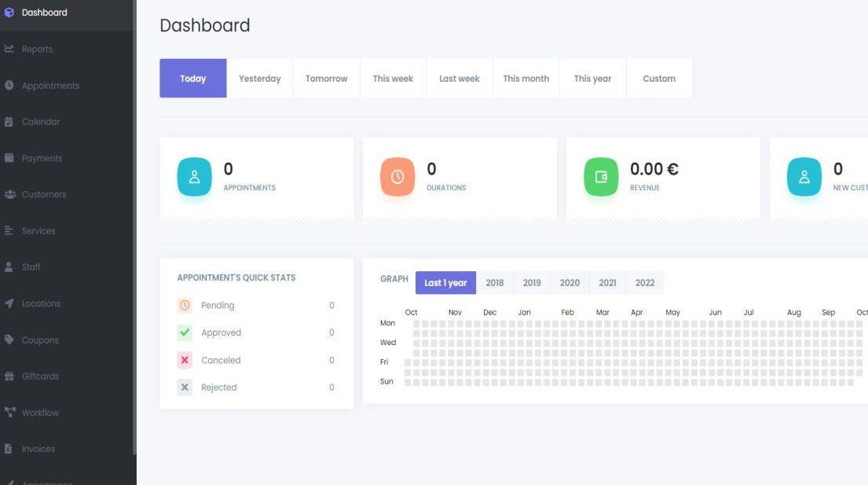868x485 pixels.
Task: Click the Pending label in quick stats
Action: (x=218, y=305)
